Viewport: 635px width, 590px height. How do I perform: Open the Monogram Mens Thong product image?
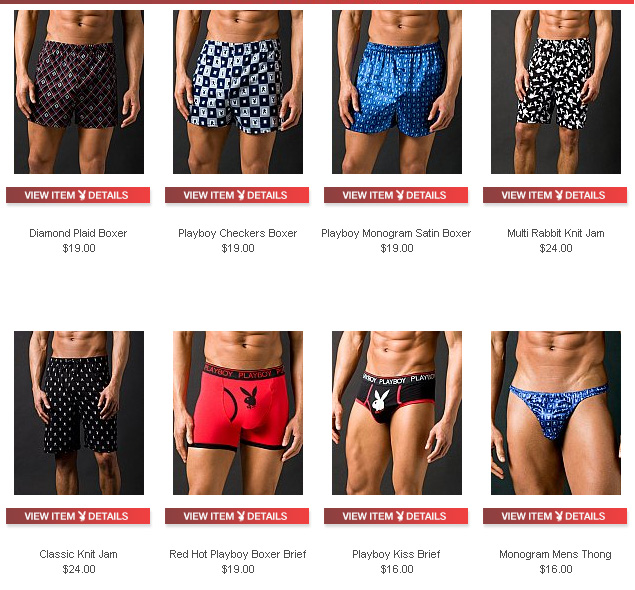tap(556, 413)
